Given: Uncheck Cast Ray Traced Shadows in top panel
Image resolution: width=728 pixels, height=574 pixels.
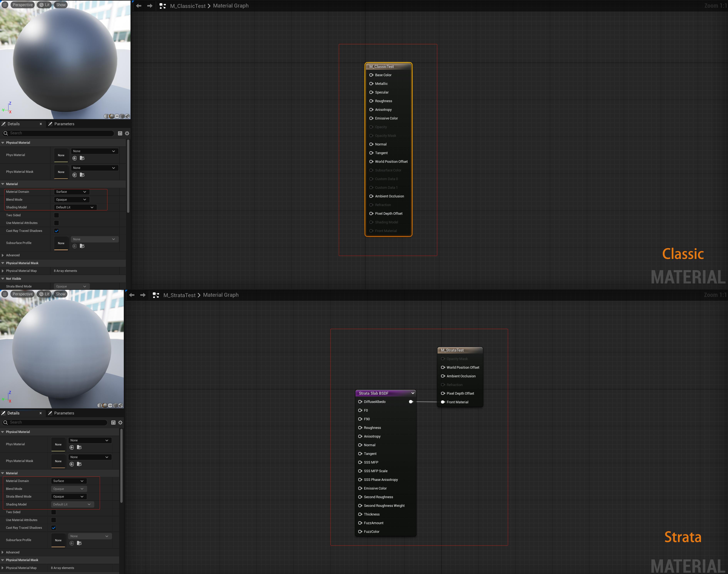Looking at the screenshot, I should 56,231.
